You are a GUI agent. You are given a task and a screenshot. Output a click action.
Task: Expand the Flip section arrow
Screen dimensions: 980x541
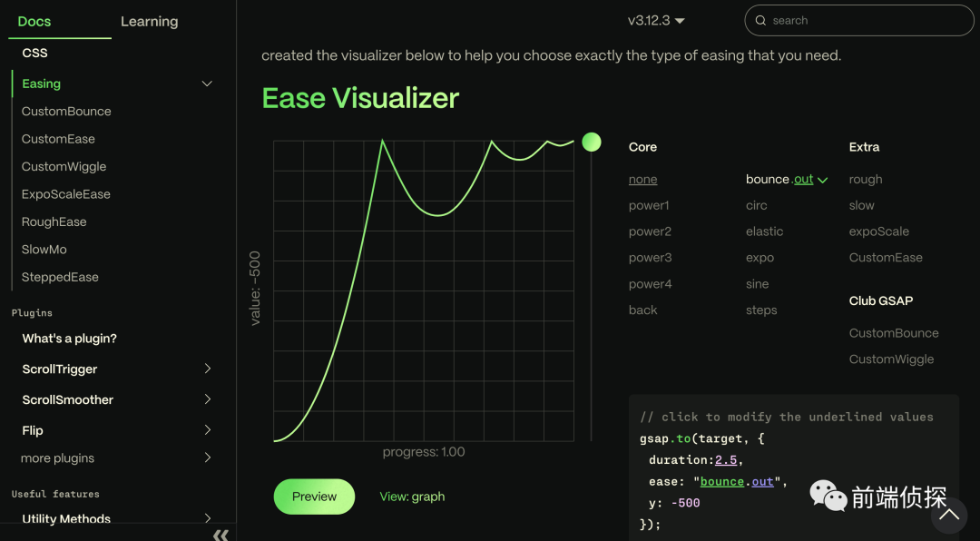pos(208,430)
